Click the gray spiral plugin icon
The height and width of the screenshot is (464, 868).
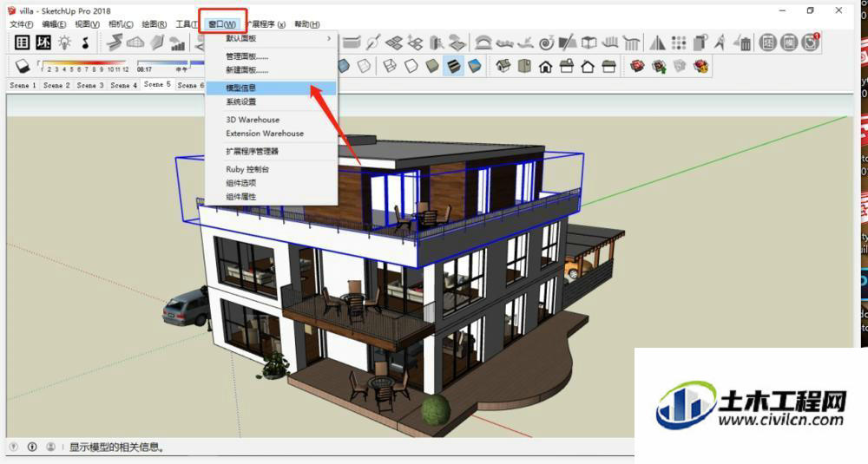click(546, 42)
